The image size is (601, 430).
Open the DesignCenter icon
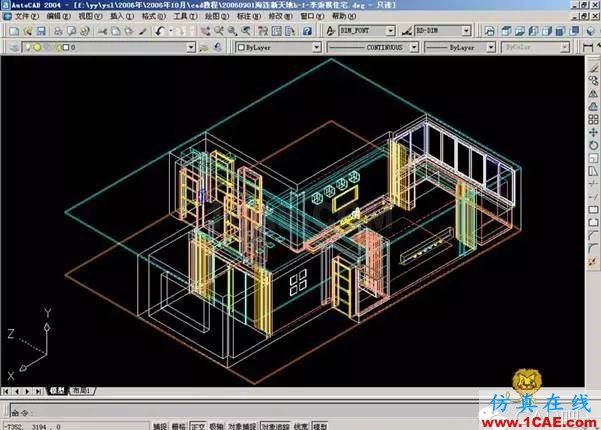(x=276, y=31)
